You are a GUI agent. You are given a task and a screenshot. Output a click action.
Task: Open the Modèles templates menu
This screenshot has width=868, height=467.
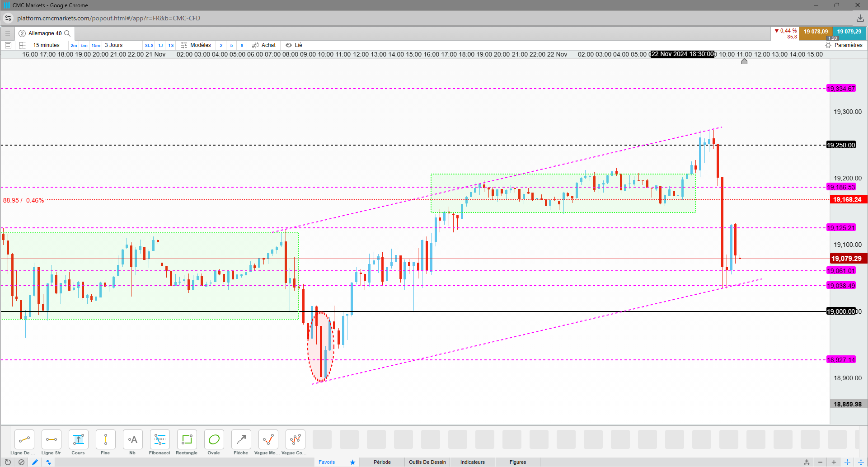[196, 45]
